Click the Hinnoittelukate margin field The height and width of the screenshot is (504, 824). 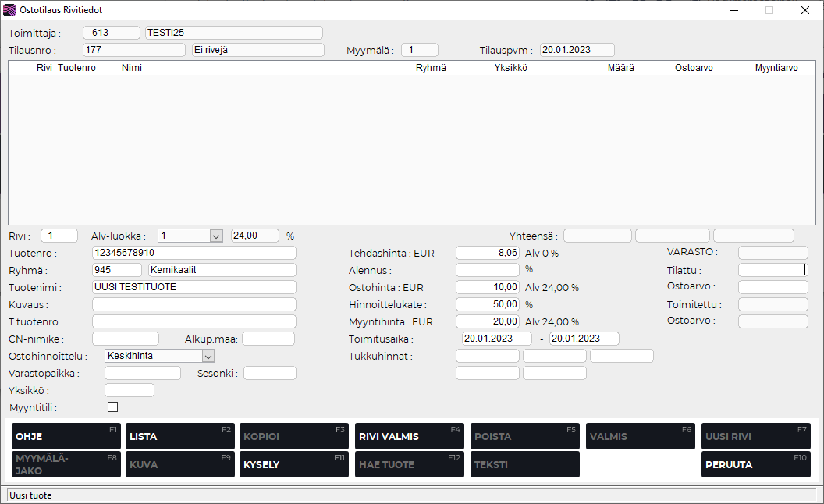click(488, 304)
